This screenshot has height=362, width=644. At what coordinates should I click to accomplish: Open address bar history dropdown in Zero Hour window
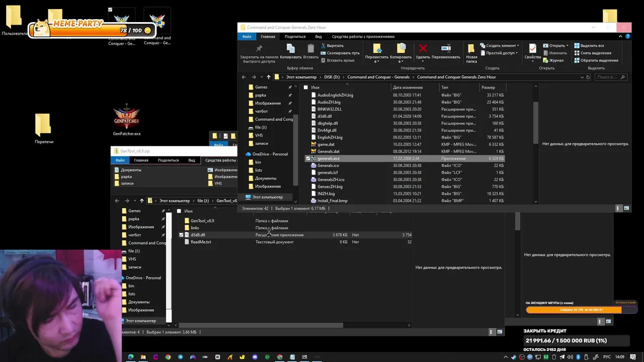pos(582,77)
